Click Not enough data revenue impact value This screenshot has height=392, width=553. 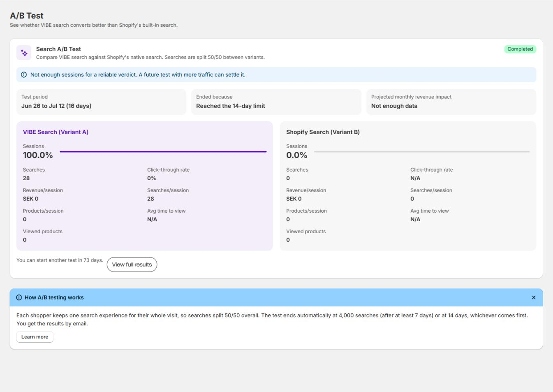[x=394, y=106]
